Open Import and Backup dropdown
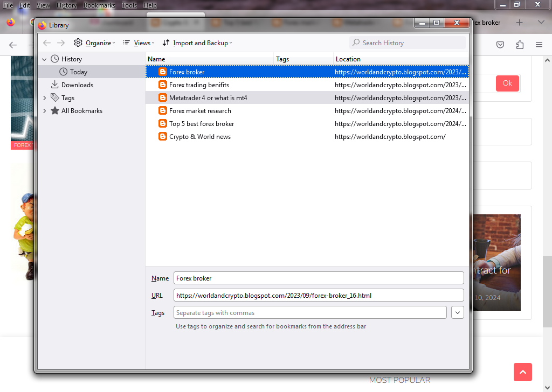Image resolution: width=552 pixels, height=392 pixels. point(197,43)
